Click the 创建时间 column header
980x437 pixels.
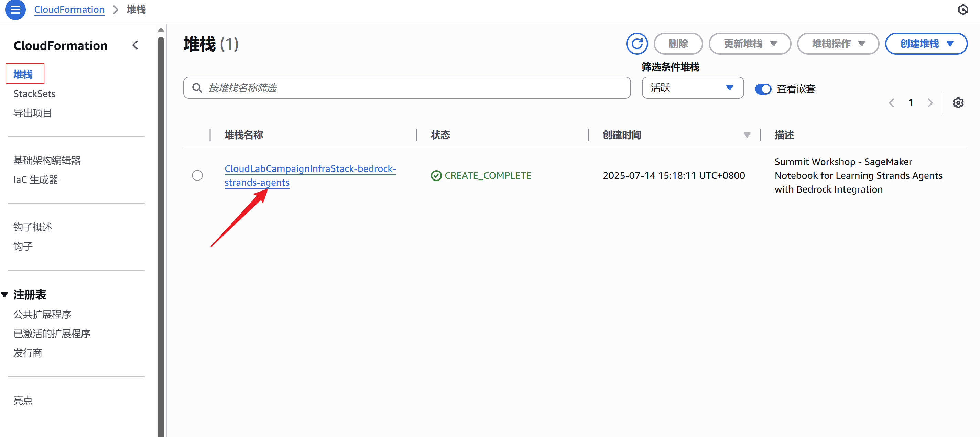pos(622,135)
